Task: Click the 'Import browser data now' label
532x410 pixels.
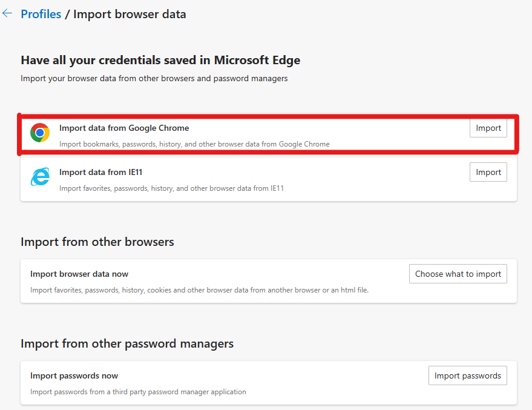Action: [79, 274]
